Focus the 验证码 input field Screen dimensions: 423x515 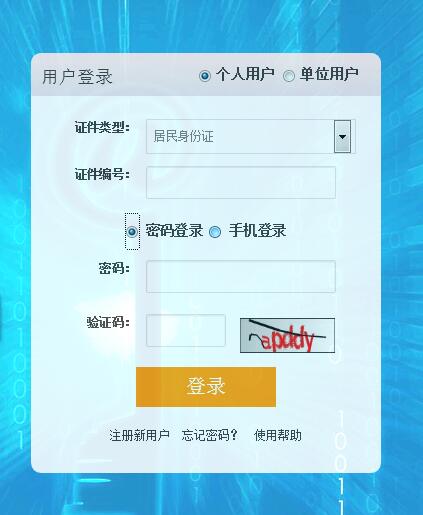[186, 330]
